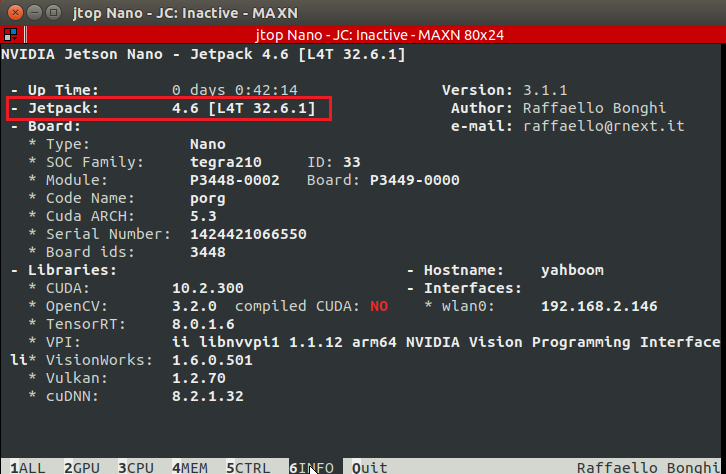Click the Raffaello Bonghi name in bottom bar
Viewport: 726px width, 474px height.
(x=646, y=467)
